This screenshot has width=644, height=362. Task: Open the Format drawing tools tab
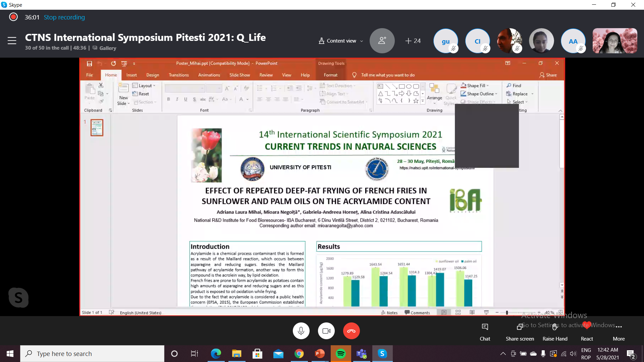330,75
